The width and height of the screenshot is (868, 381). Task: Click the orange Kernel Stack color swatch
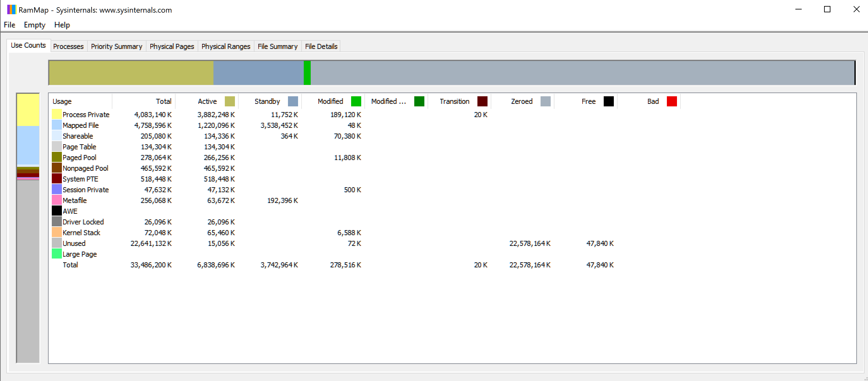click(x=57, y=232)
